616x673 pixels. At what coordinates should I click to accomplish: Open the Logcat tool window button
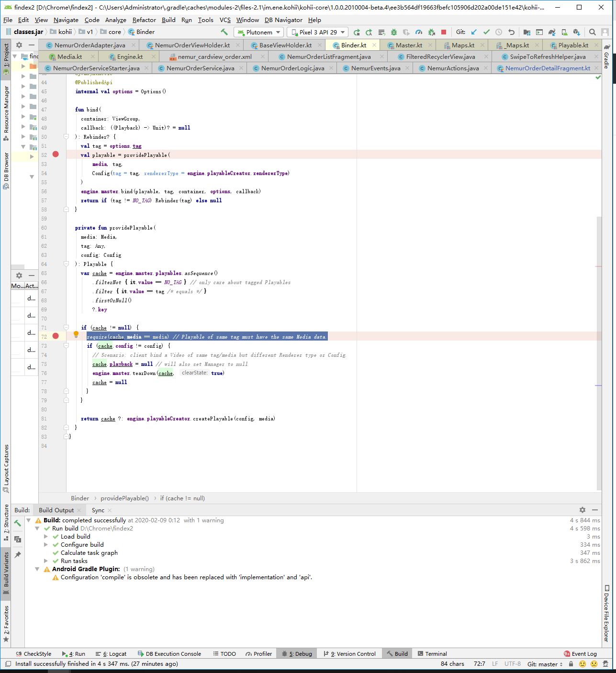(x=111, y=654)
